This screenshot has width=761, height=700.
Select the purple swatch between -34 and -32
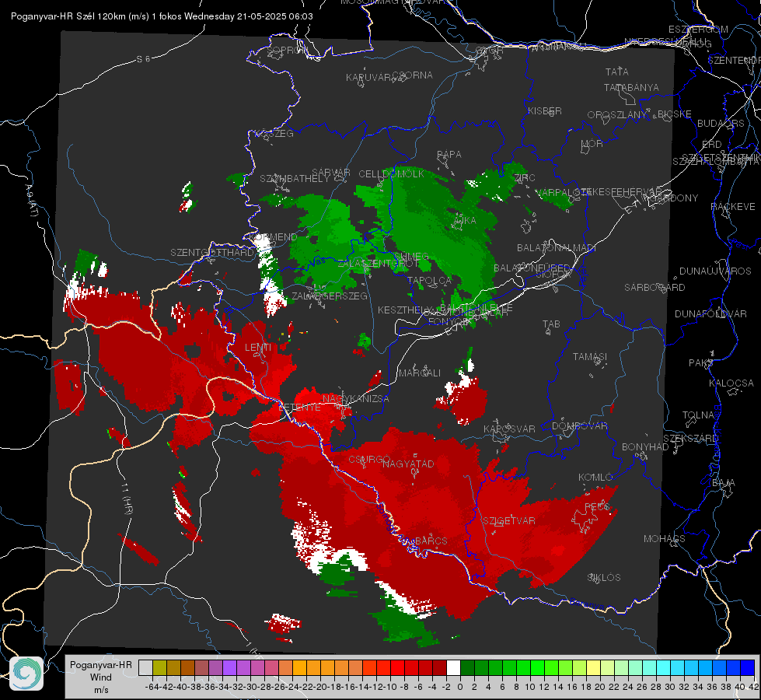[x=229, y=667]
